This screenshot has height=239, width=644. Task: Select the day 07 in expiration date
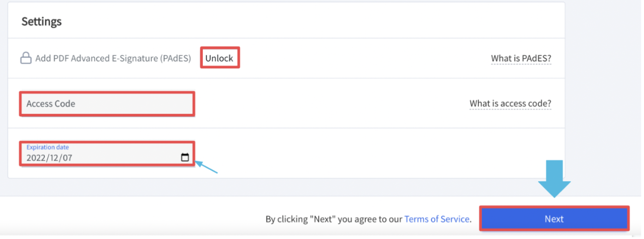click(67, 158)
